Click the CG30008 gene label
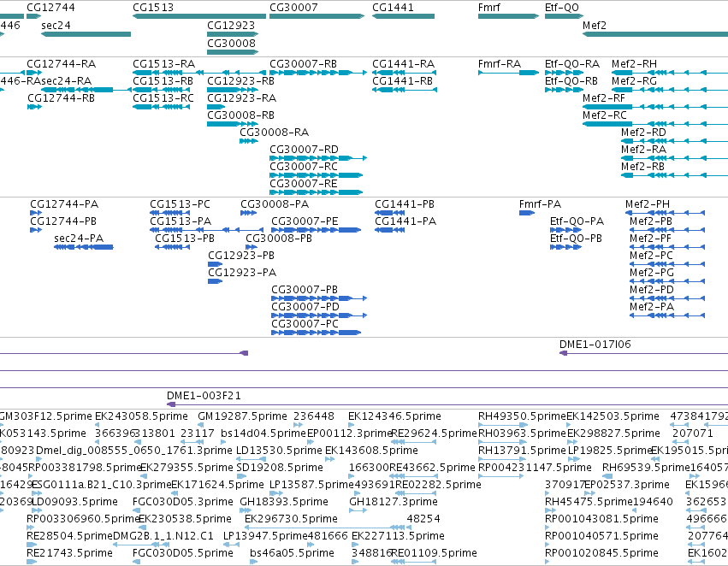This screenshot has height=566, width=728. point(231,43)
